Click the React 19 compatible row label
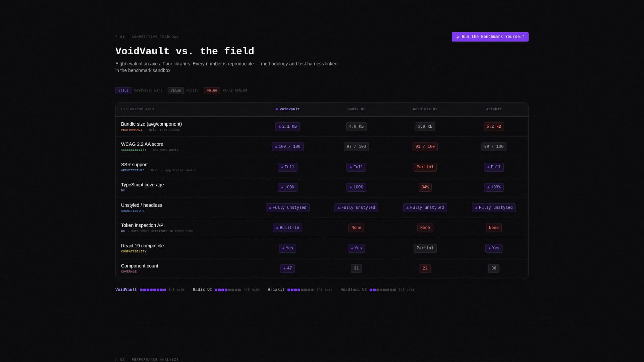This screenshot has width=644, height=362. [142, 246]
